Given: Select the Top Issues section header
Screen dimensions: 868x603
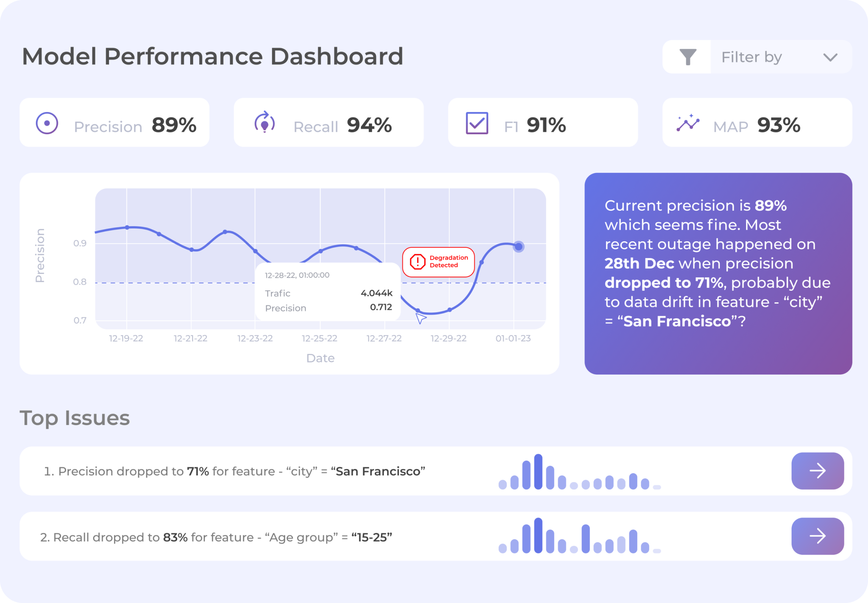Looking at the screenshot, I should [x=75, y=418].
